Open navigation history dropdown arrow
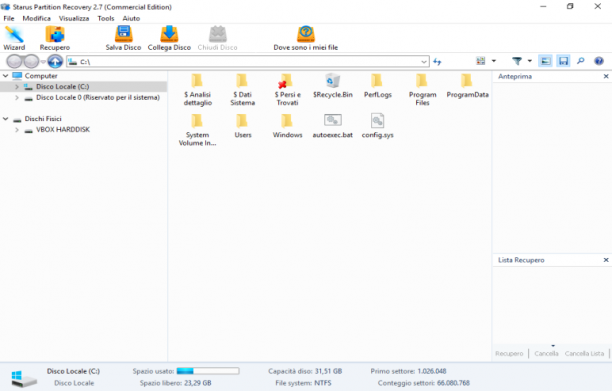 point(43,61)
